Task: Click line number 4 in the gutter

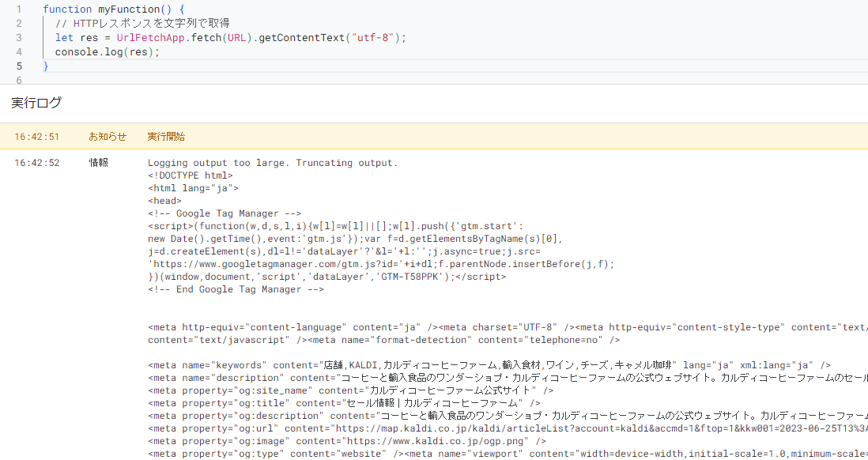Action: tap(19, 52)
